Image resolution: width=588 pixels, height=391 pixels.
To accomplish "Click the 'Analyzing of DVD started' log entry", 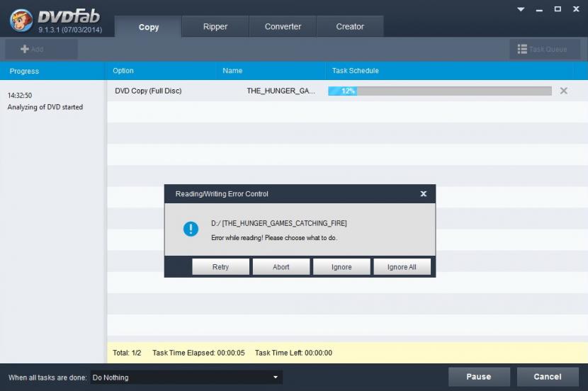I will pyautogui.click(x=45, y=107).
